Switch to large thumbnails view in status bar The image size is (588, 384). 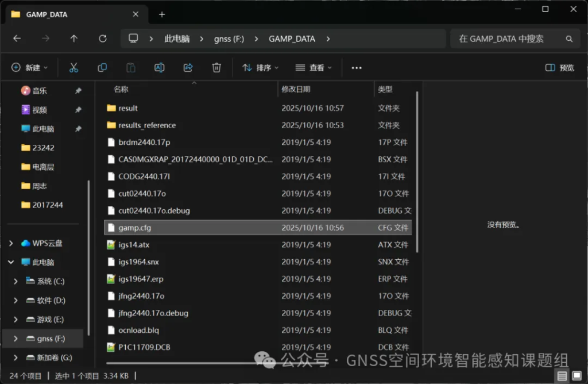[577, 376]
